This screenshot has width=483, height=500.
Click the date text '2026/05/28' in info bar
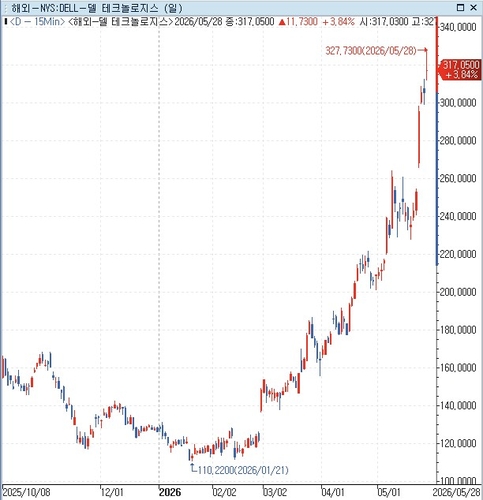pyautogui.click(x=198, y=22)
